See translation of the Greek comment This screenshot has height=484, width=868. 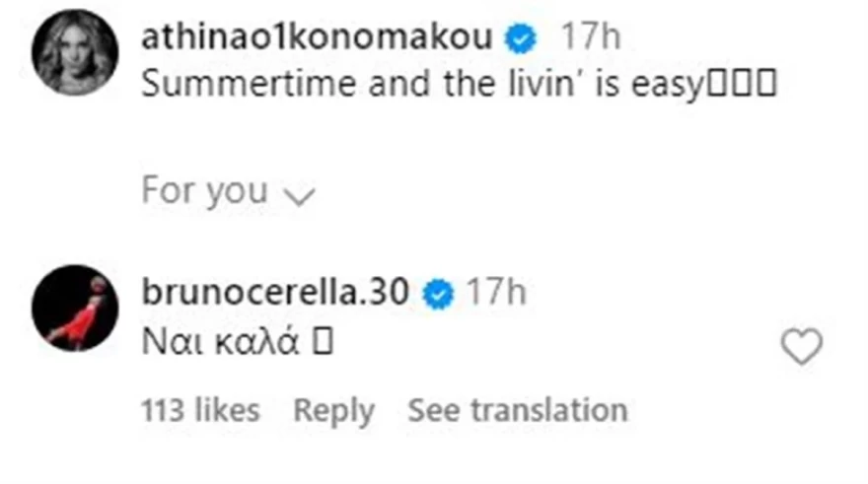[x=517, y=410]
